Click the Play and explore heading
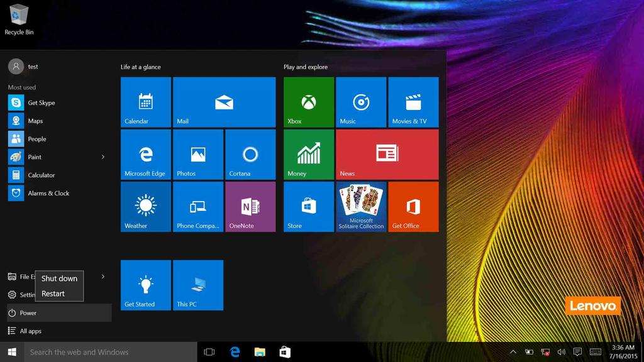Screen dimensions: 644x362 (306, 67)
